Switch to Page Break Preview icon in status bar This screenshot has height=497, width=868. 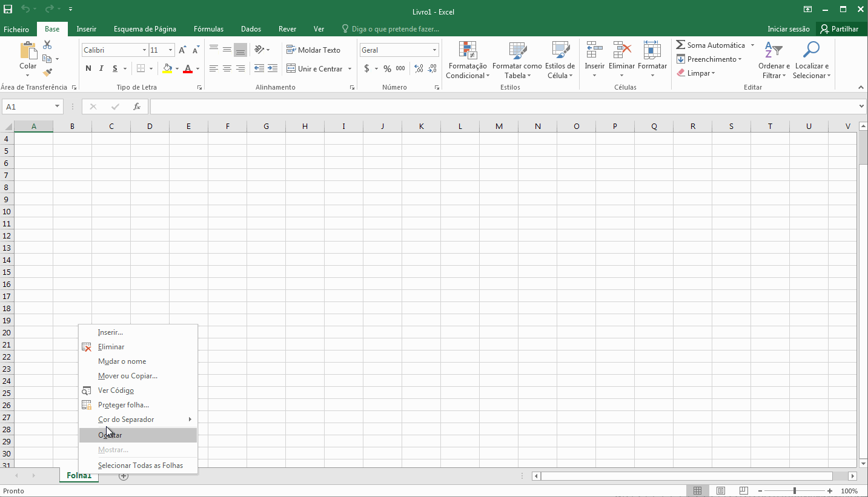[x=744, y=491]
